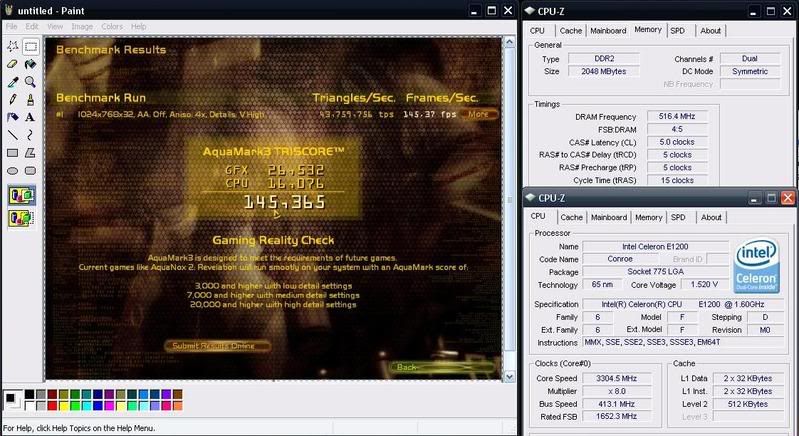Screen dimensions: 799x436
Task: Activate the Pick Color eyedropper tool
Action: click(13, 82)
